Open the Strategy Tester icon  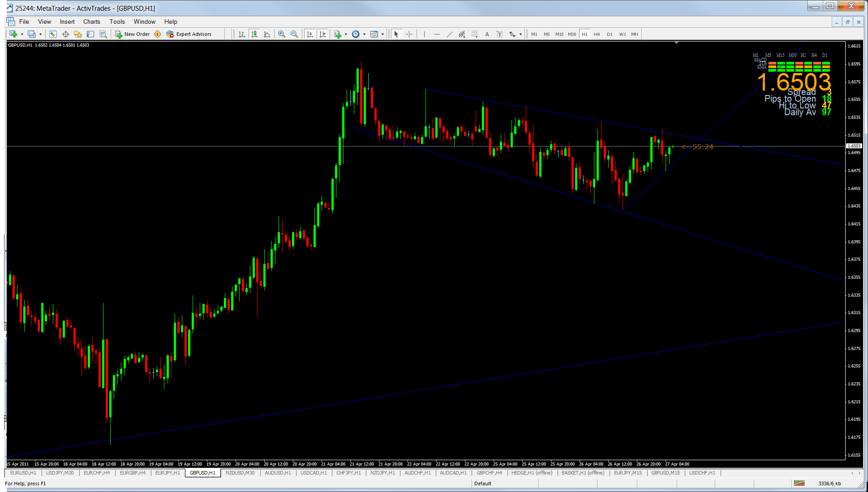click(x=103, y=34)
